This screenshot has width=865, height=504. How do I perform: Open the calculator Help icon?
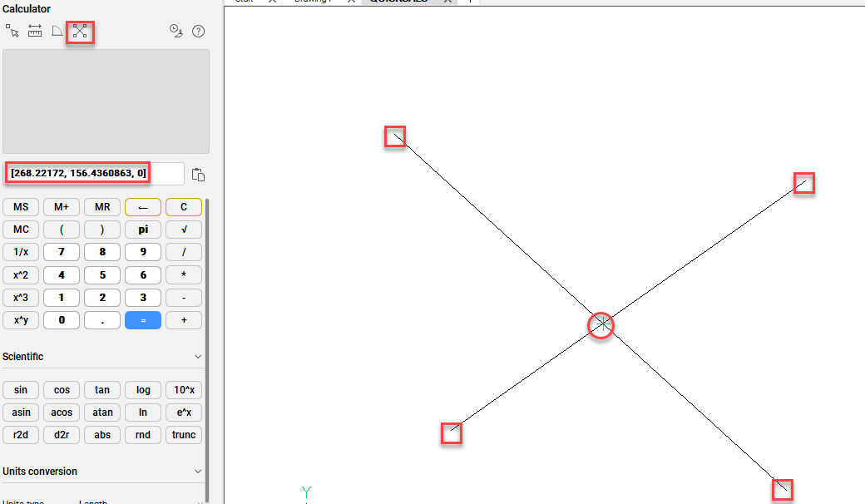click(198, 32)
